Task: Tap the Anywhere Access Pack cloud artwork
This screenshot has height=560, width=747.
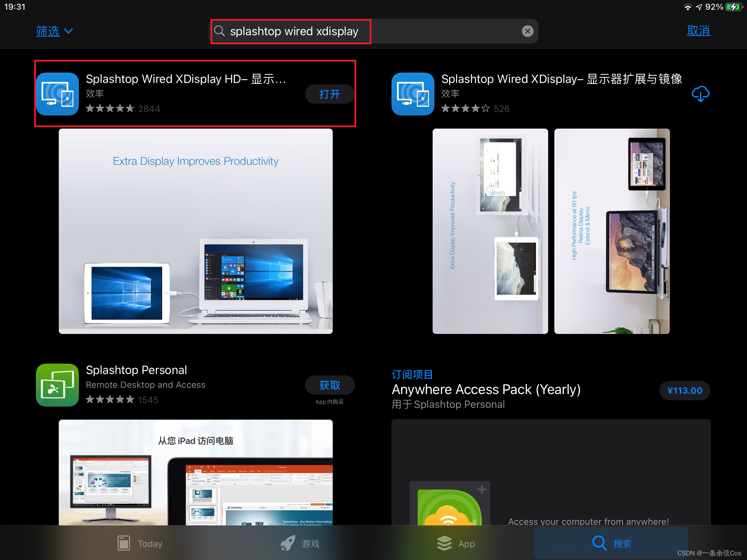Action: coord(450,503)
